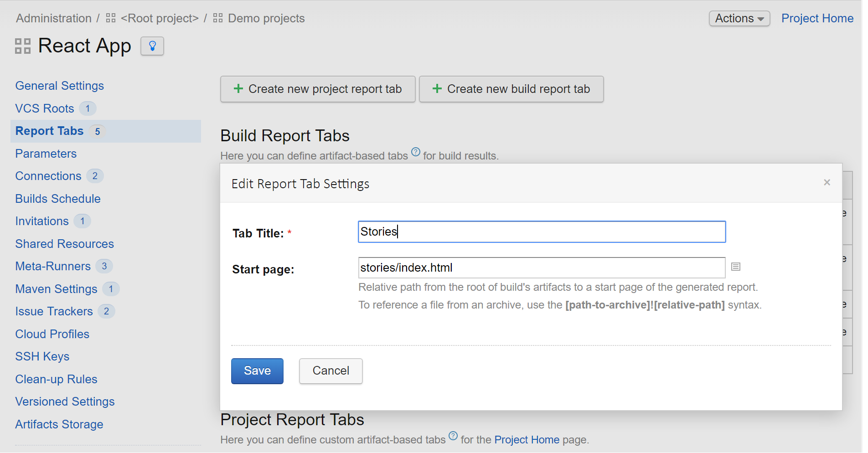
Task: Select Report Tabs sidebar item
Action: click(106, 131)
